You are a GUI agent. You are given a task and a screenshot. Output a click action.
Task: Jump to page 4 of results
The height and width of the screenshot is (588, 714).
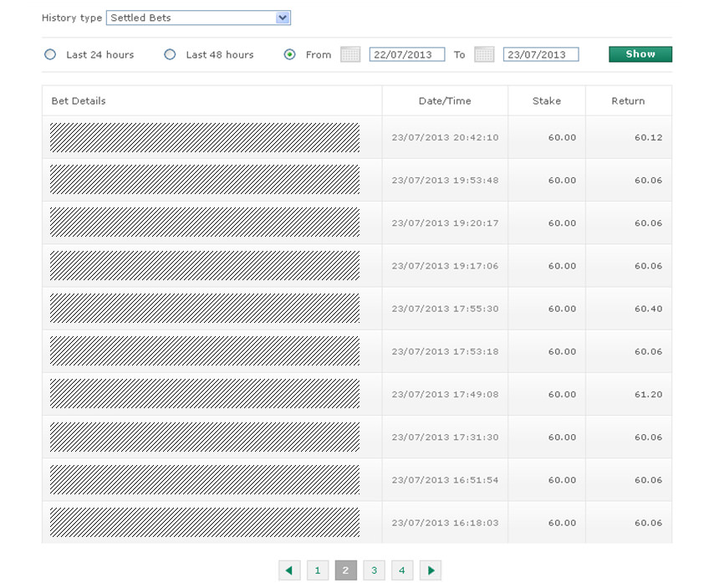pyautogui.click(x=402, y=570)
